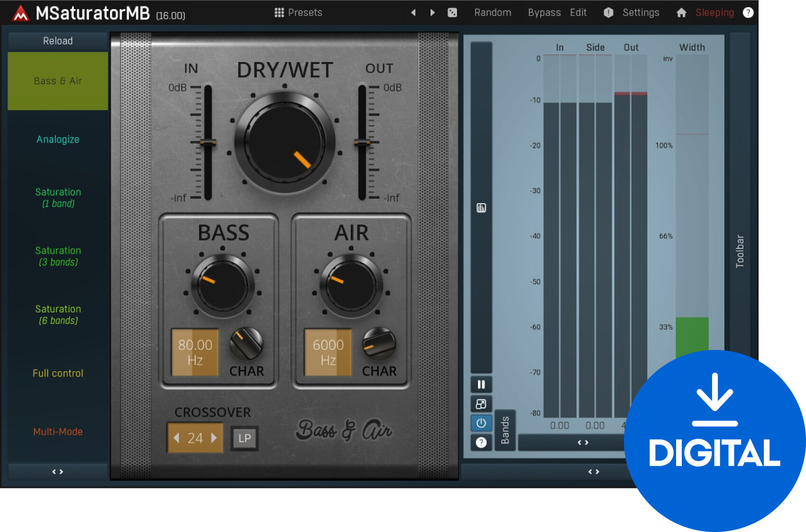Image resolution: width=806 pixels, height=532 pixels.
Task: Click the random dice icon
Action: (452, 13)
